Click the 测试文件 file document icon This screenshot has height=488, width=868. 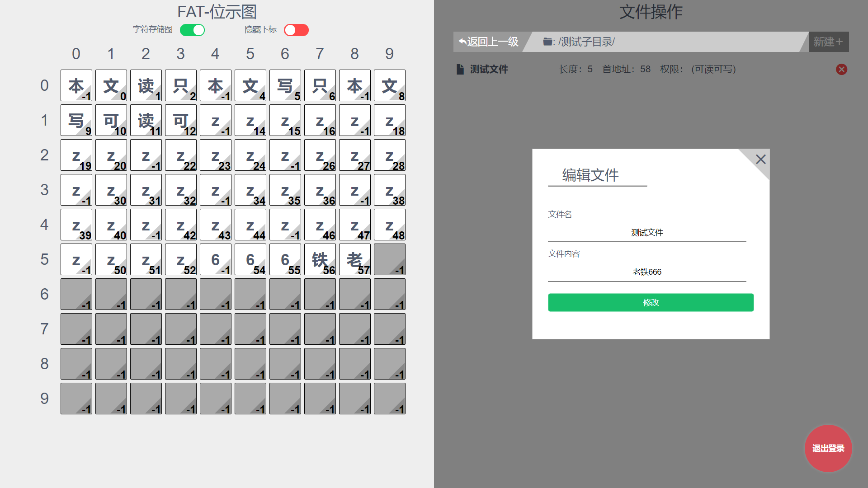(460, 69)
